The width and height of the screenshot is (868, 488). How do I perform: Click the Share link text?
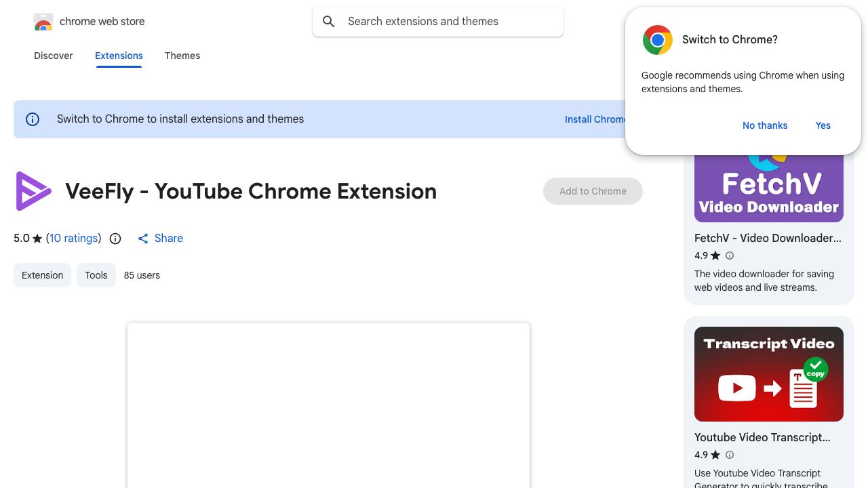point(169,238)
